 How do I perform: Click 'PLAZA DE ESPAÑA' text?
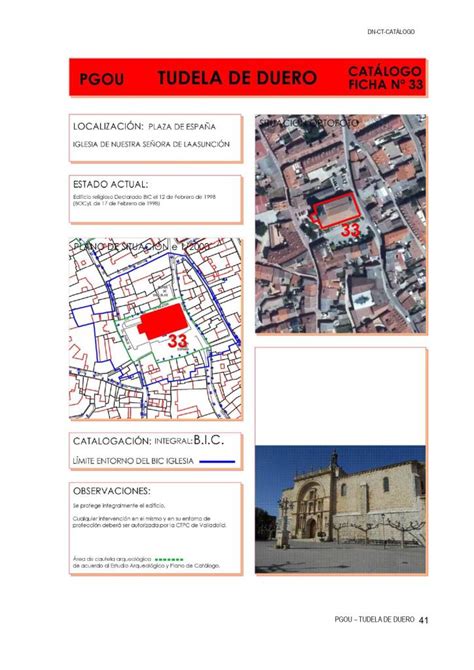point(182,127)
